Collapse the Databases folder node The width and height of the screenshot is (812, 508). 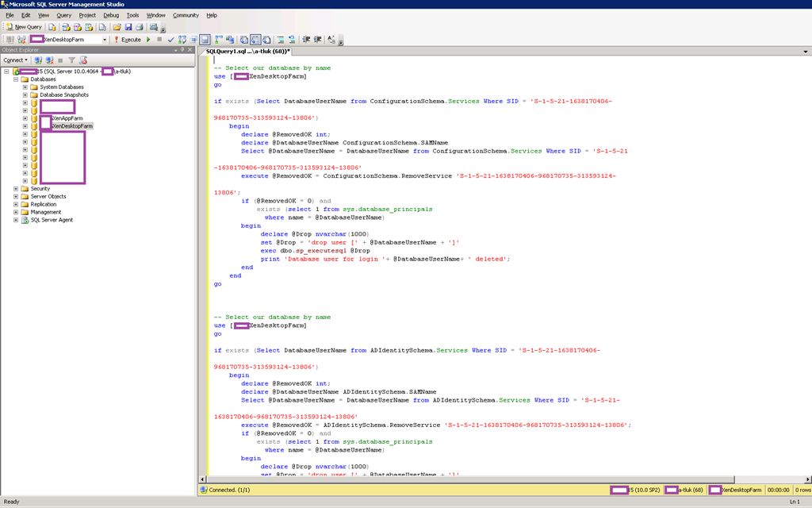pyautogui.click(x=15, y=79)
